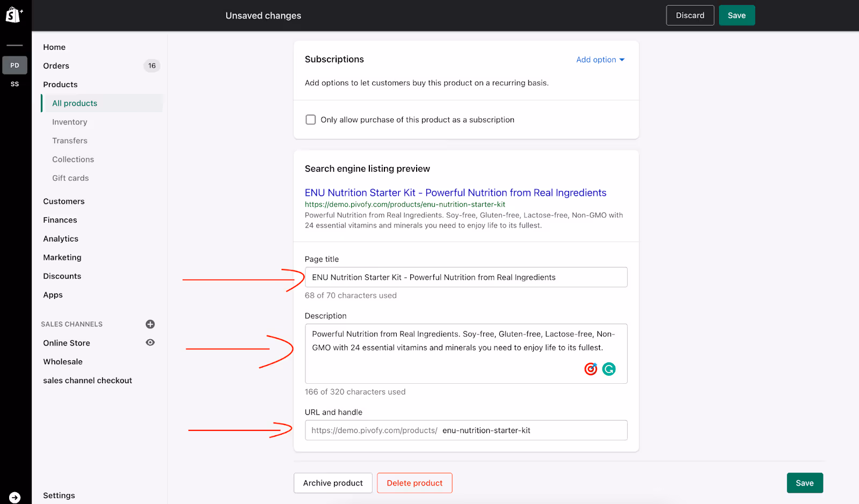Select the SS store avatar
The image size is (859, 504).
pos(15,84)
